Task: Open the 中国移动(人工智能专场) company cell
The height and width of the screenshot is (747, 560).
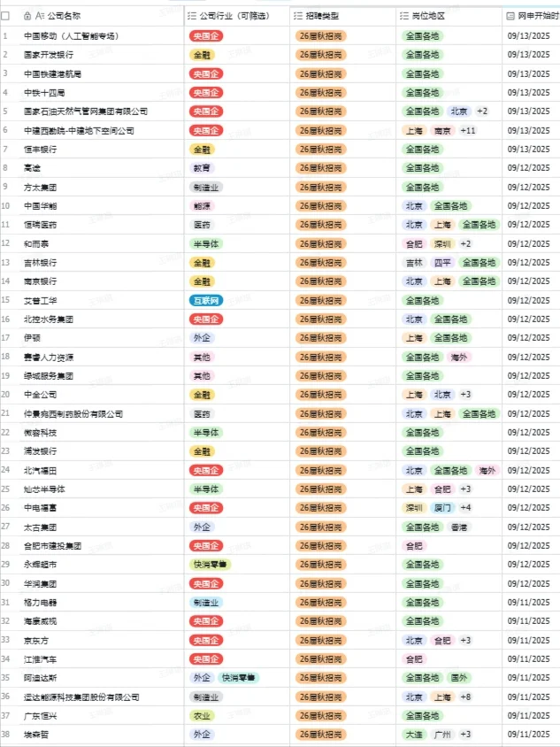Action: tap(104, 35)
